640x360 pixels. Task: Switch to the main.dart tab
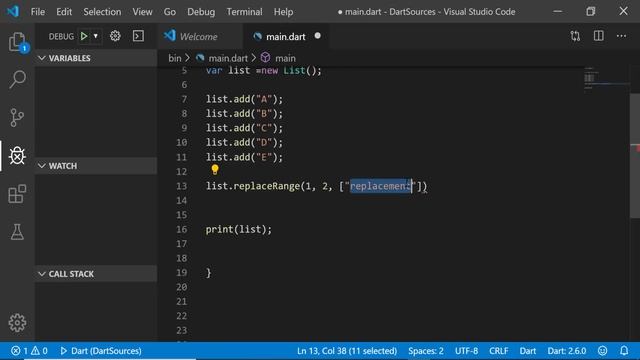pos(286,36)
